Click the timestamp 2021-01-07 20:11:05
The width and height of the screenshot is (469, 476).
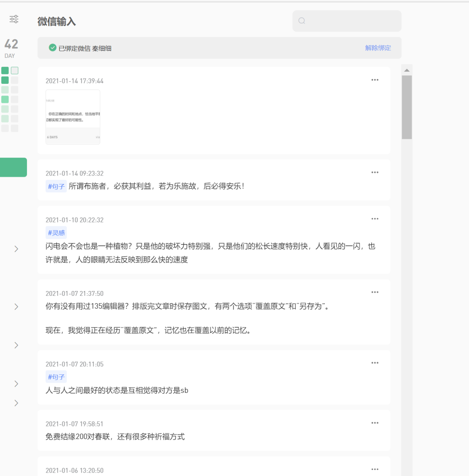pos(74,364)
